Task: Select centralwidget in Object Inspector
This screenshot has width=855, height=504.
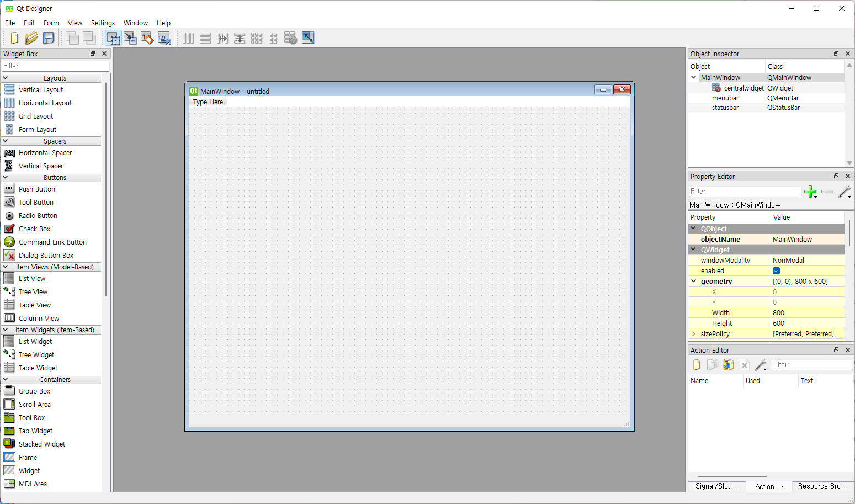Action: point(744,88)
